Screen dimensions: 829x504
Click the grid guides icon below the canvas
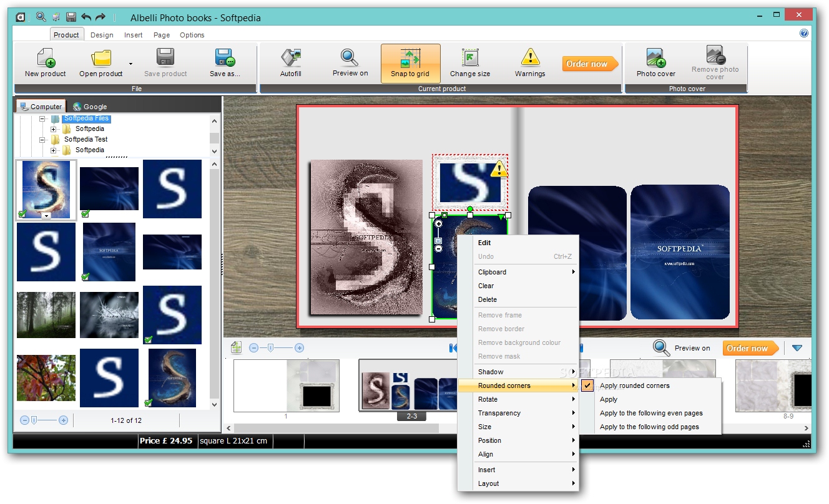(x=236, y=347)
